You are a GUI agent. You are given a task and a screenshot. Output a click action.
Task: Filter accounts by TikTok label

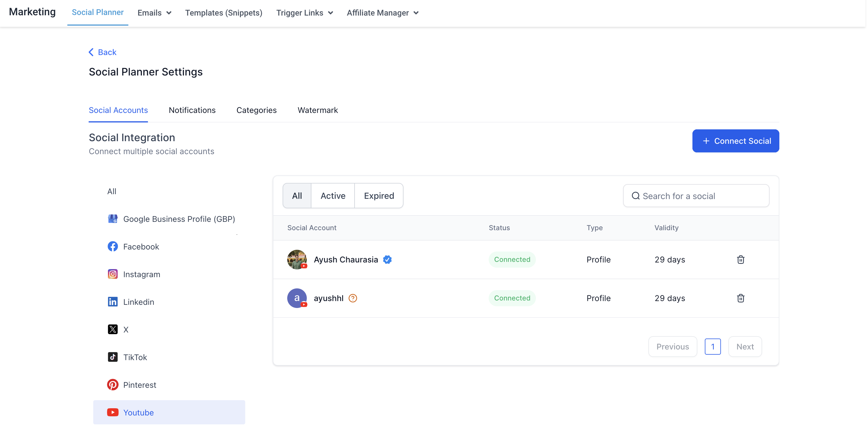135,357
